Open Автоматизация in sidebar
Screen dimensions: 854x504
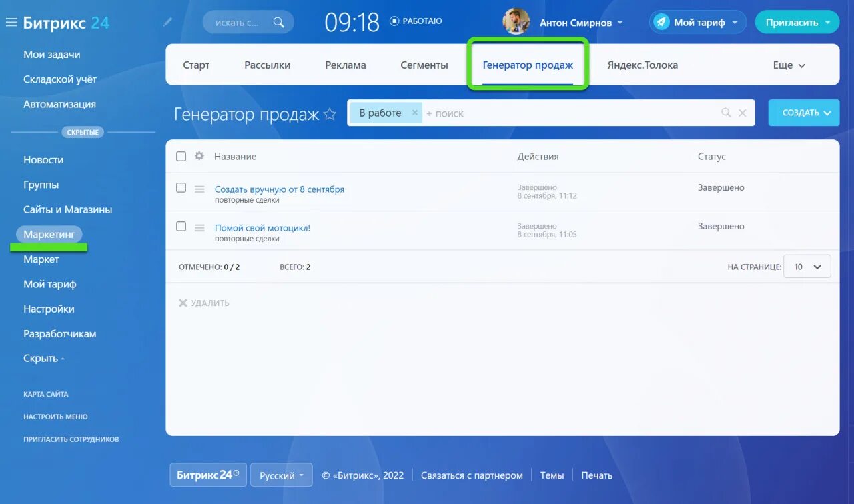(x=59, y=104)
